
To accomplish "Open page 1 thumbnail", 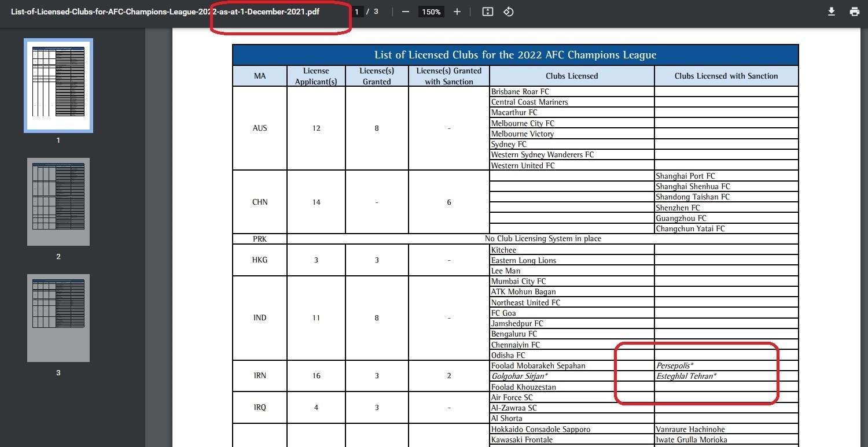I will click(x=58, y=86).
